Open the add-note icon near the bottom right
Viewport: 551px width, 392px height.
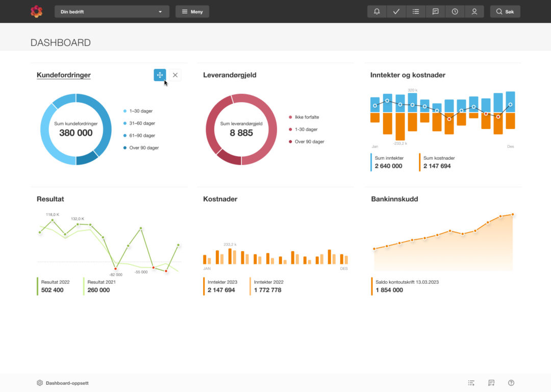click(491, 383)
